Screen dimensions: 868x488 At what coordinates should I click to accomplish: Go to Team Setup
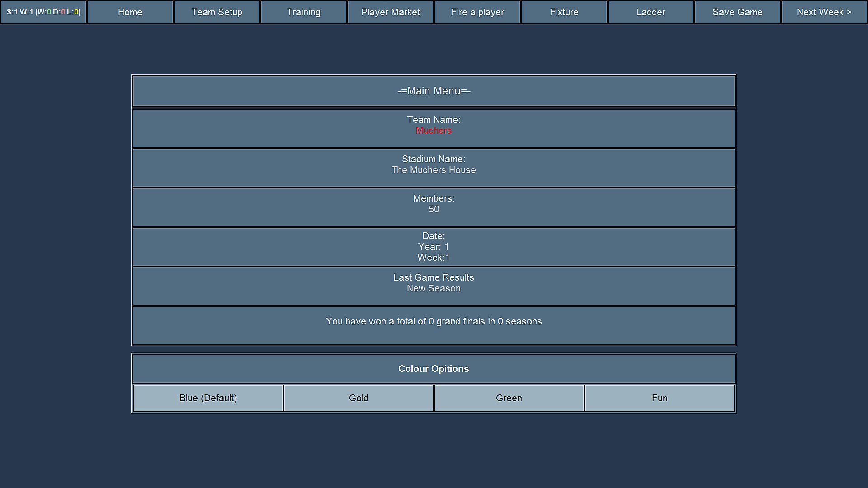217,12
